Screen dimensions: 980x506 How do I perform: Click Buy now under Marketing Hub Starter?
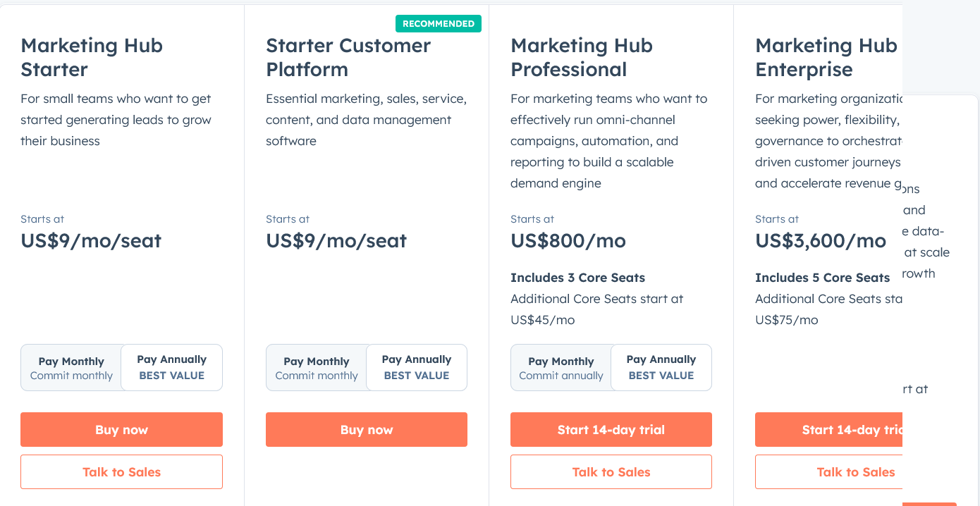tap(121, 430)
